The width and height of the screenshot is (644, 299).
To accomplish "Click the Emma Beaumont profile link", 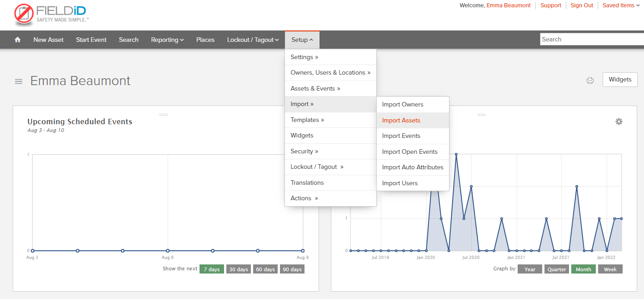I will (x=508, y=5).
